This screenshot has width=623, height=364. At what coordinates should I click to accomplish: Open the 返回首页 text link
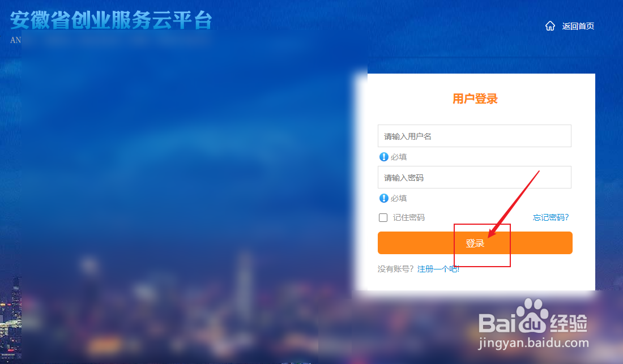(578, 26)
